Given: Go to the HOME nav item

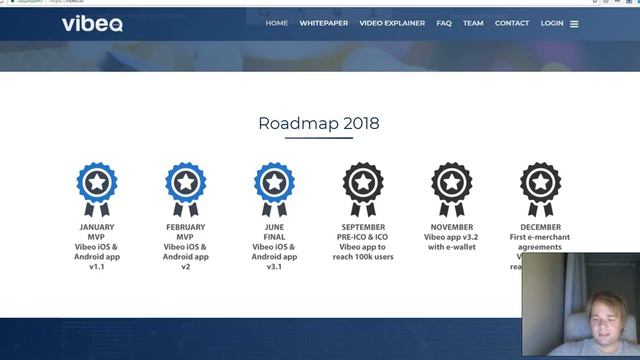Looking at the screenshot, I should 277,23.
